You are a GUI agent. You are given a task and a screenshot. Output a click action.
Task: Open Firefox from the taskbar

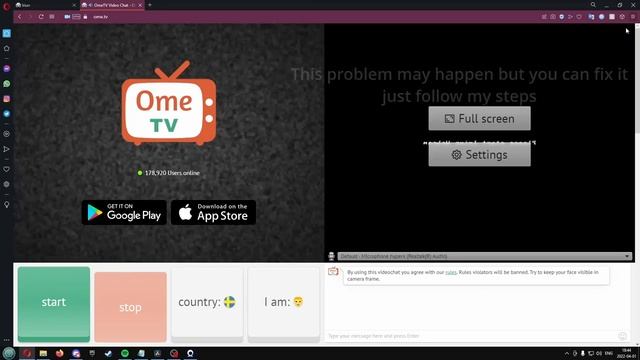[x=60, y=353]
